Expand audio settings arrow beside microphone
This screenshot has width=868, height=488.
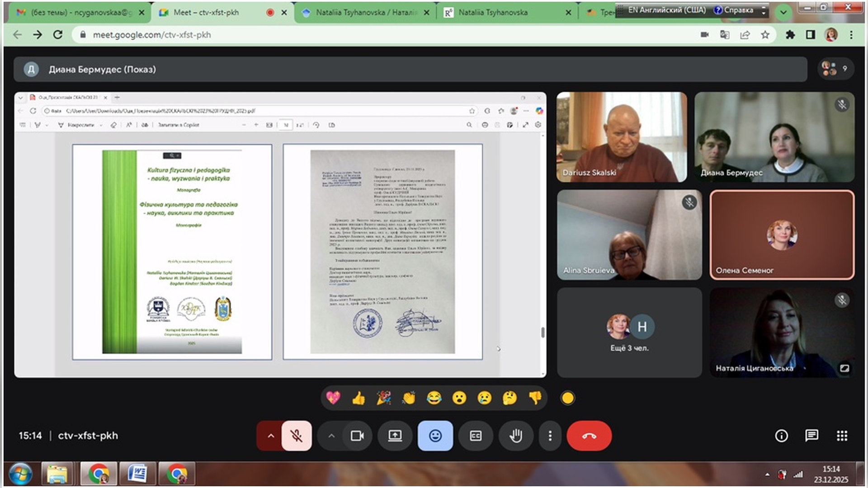pyautogui.click(x=270, y=436)
